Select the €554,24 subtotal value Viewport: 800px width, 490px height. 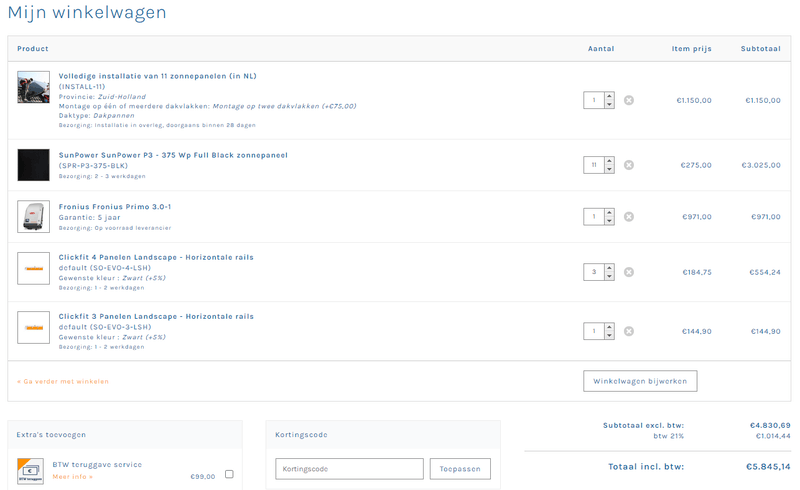[x=765, y=272]
